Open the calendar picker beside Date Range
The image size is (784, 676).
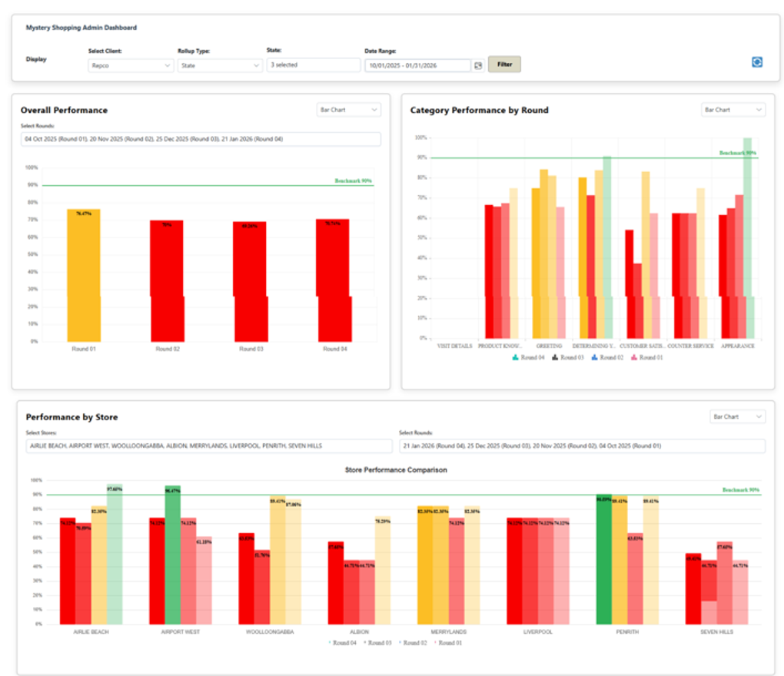tap(478, 65)
